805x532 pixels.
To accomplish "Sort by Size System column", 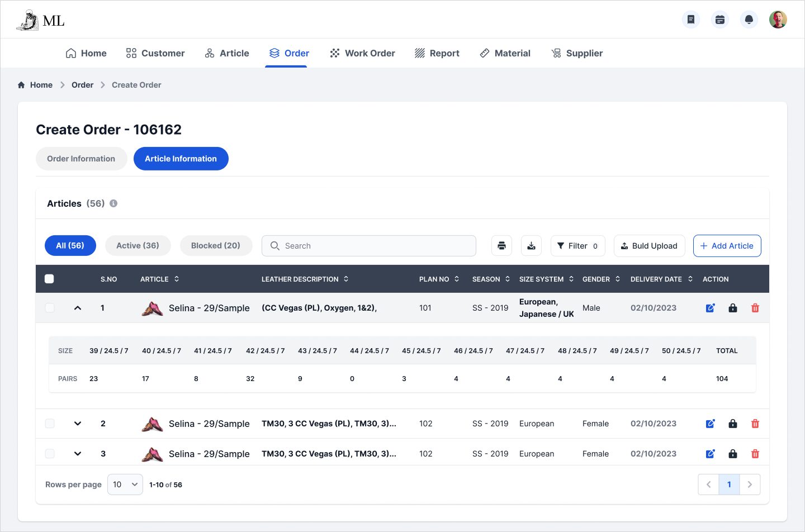I will coord(571,279).
